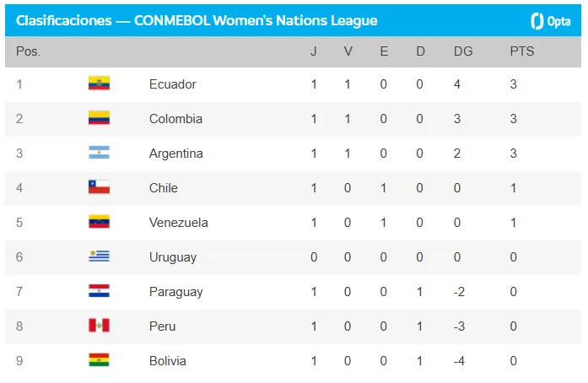Click the Argentina flag icon
Viewport: 588px width, 383px height.
pos(99,153)
